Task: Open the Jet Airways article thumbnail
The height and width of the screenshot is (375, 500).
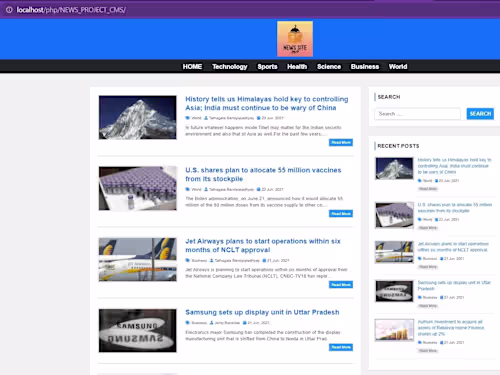Action: pyautogui.click(x=138, y=259)
